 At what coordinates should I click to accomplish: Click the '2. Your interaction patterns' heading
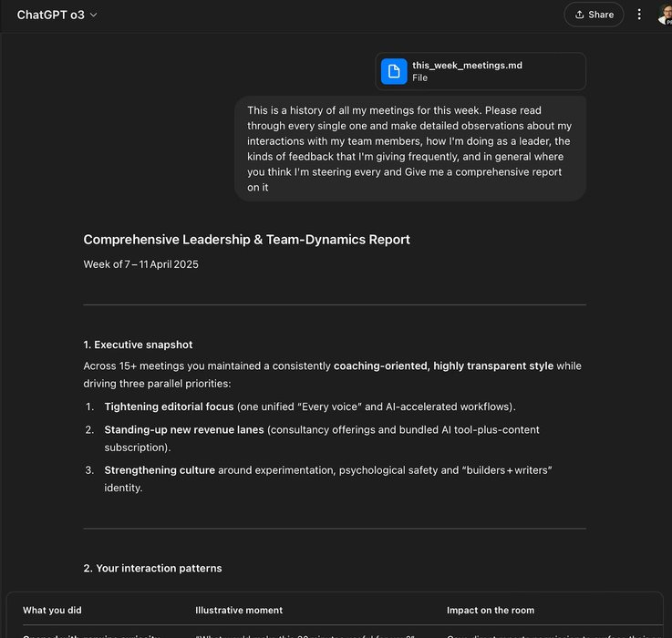152,568
